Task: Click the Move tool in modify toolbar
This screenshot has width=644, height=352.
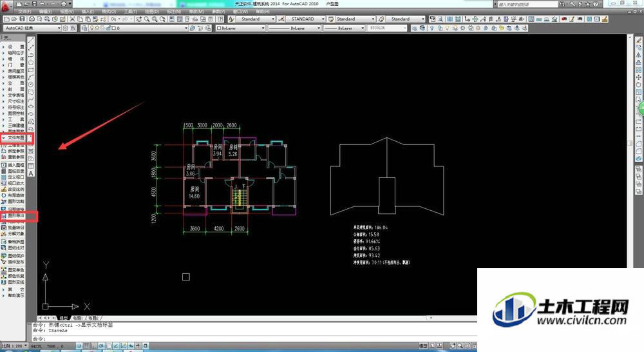Action: coord(639,77)
